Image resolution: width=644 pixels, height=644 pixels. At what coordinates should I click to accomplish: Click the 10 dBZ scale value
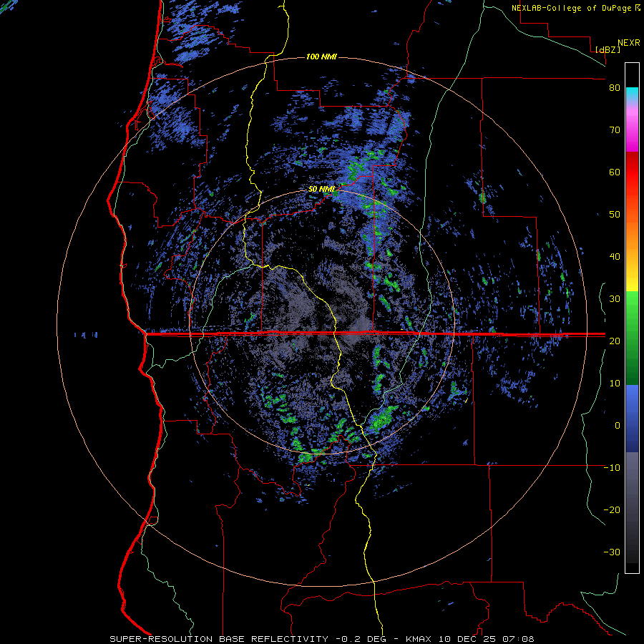[x=615, y=384]
